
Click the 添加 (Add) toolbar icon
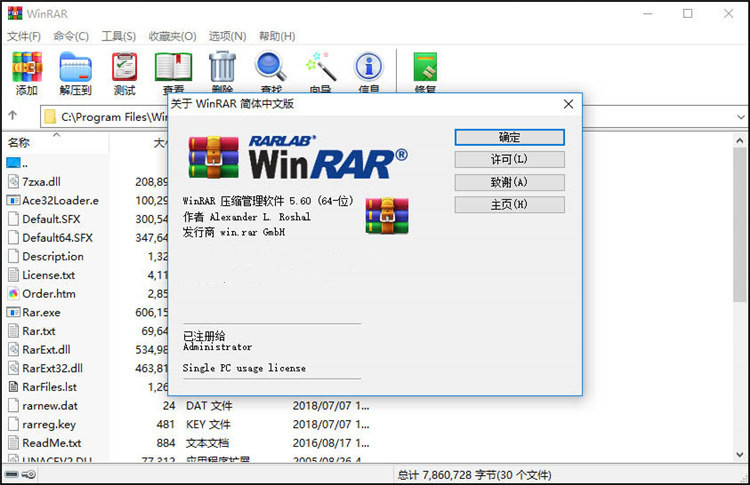[x=26, y=68]
